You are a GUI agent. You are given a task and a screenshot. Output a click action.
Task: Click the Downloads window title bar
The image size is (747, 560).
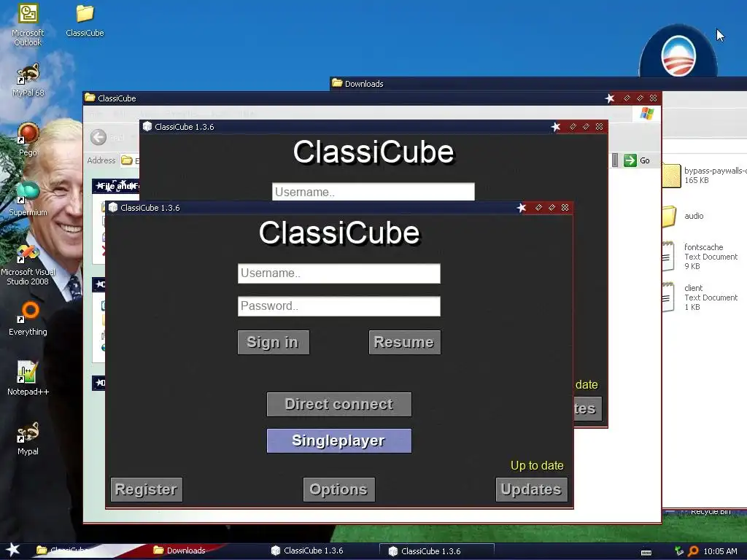pyautogui.click(x=538, y=83)
